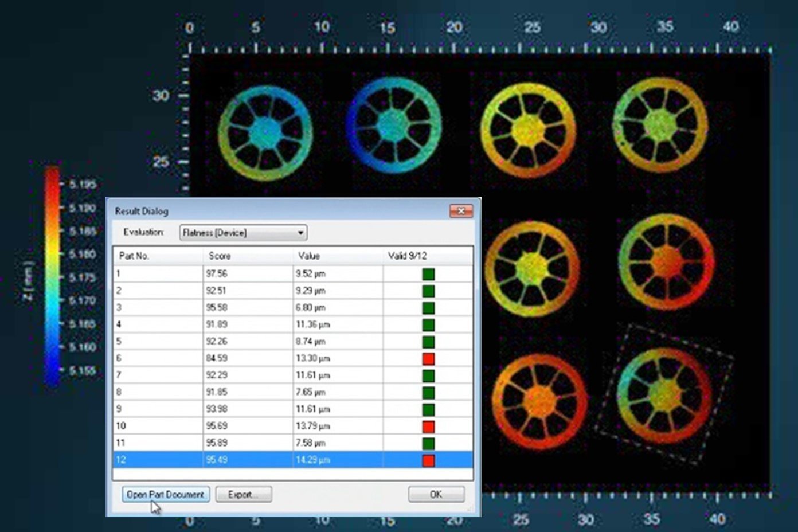This screenshot has height=532, width=798.
Task: Click the red status indicator for part 10
Action: 428,427
